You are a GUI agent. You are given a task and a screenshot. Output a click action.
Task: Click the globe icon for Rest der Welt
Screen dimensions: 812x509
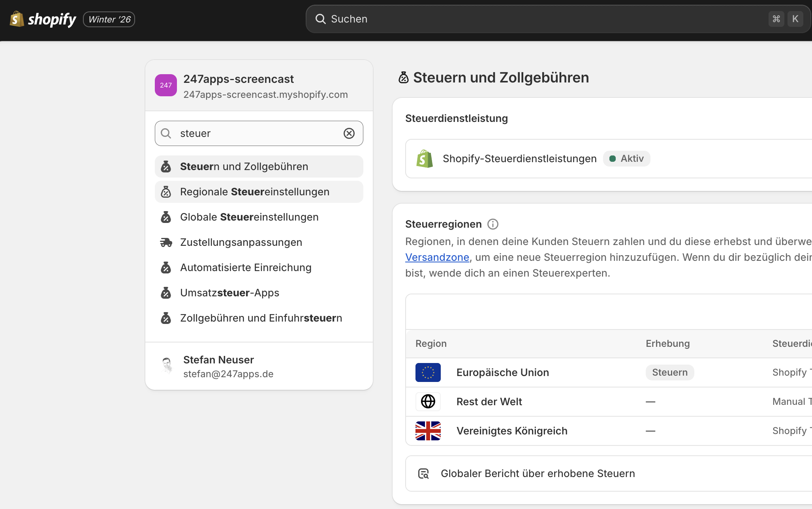428,402
